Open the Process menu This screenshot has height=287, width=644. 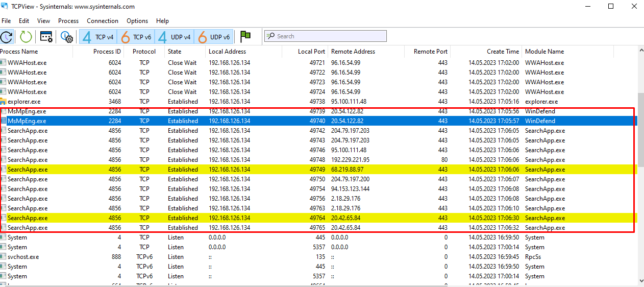click(68, 21)
